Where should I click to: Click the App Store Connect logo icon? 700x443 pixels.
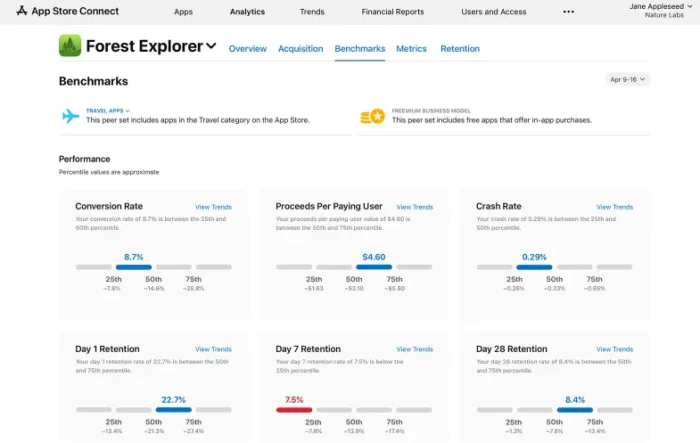click(x=21, y=11)
